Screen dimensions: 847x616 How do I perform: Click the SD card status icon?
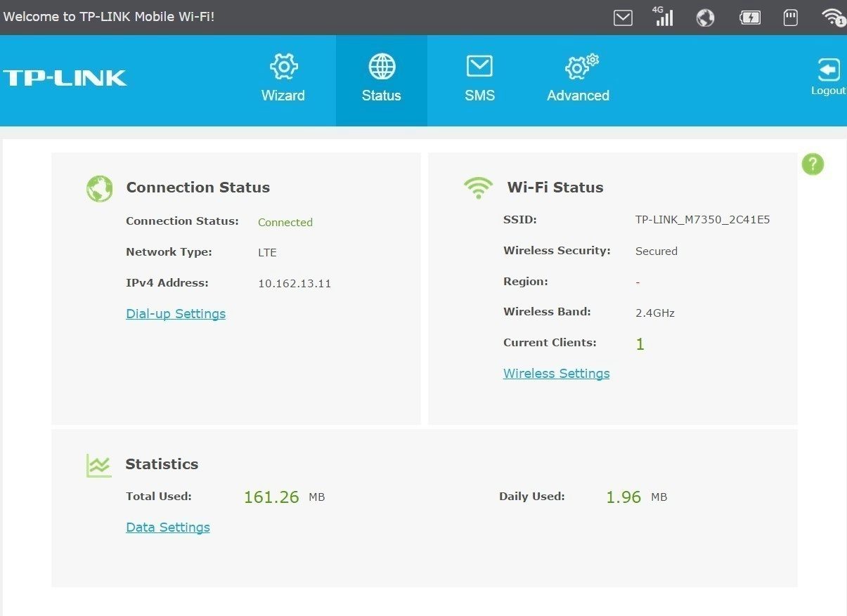(791, 18)
